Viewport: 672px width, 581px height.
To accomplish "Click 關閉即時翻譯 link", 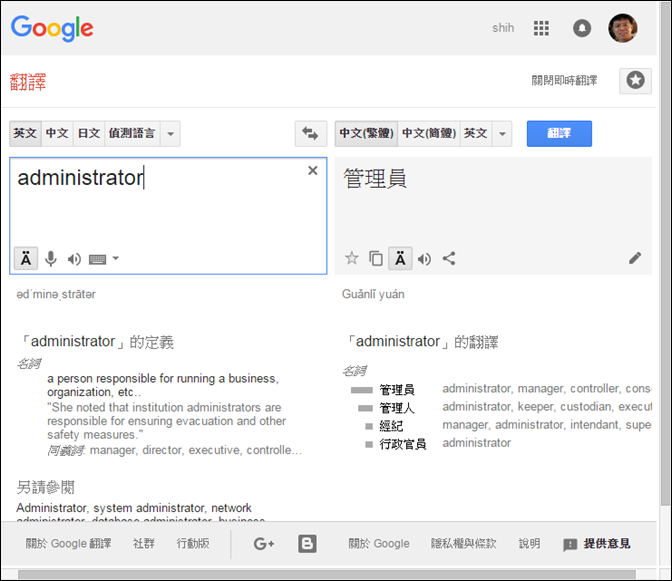I will click(x=564, y=81).
